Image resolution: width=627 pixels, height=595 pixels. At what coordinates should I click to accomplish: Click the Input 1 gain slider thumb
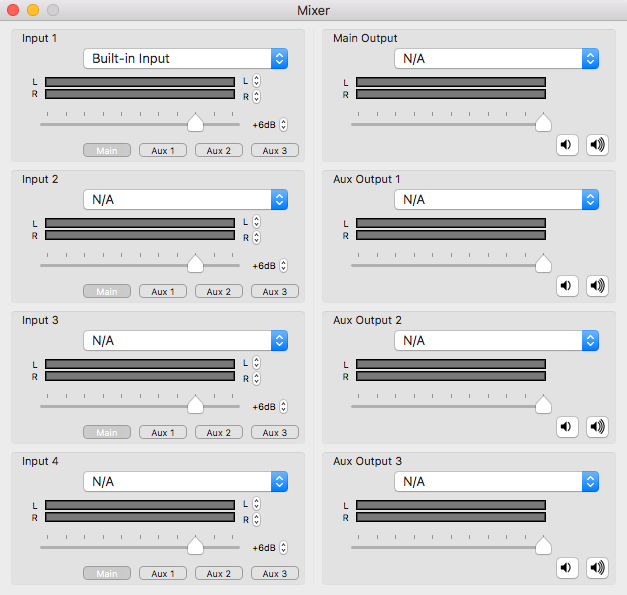196,122
